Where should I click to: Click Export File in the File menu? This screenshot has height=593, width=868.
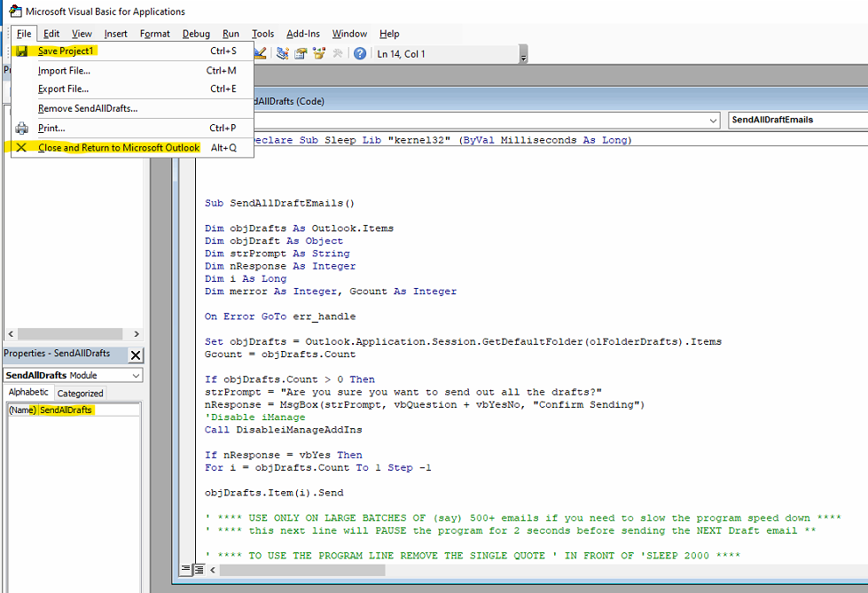click(63, 90)
